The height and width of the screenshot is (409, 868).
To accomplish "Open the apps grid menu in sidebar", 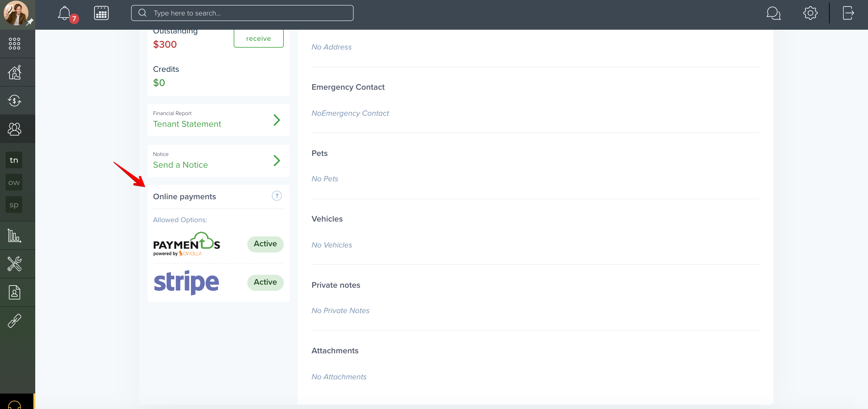I will tap(15, 44).
